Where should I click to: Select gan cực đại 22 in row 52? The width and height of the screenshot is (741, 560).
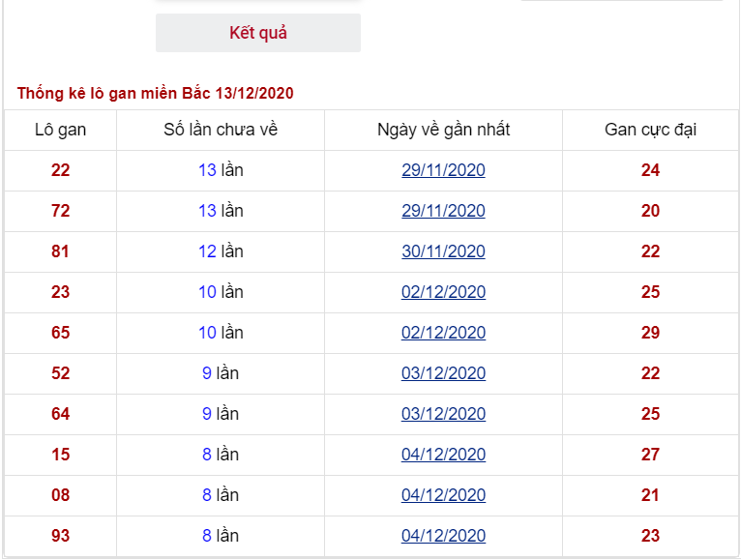click(x=650, y=373)
